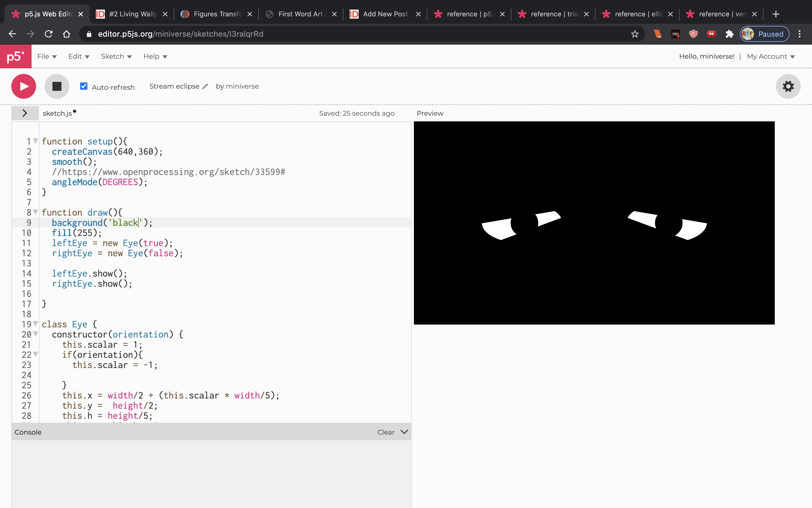
Task: Clear the console output
Action: pos(385,432)
